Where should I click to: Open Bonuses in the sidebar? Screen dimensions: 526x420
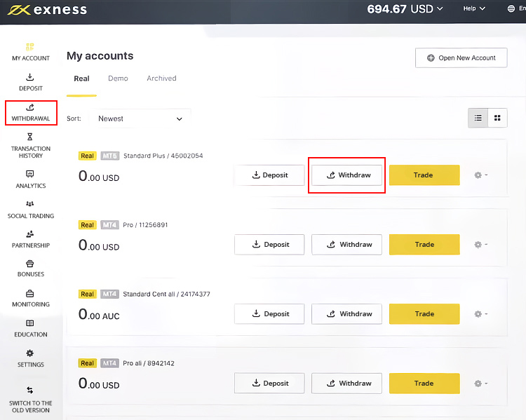tap(31, 269)
